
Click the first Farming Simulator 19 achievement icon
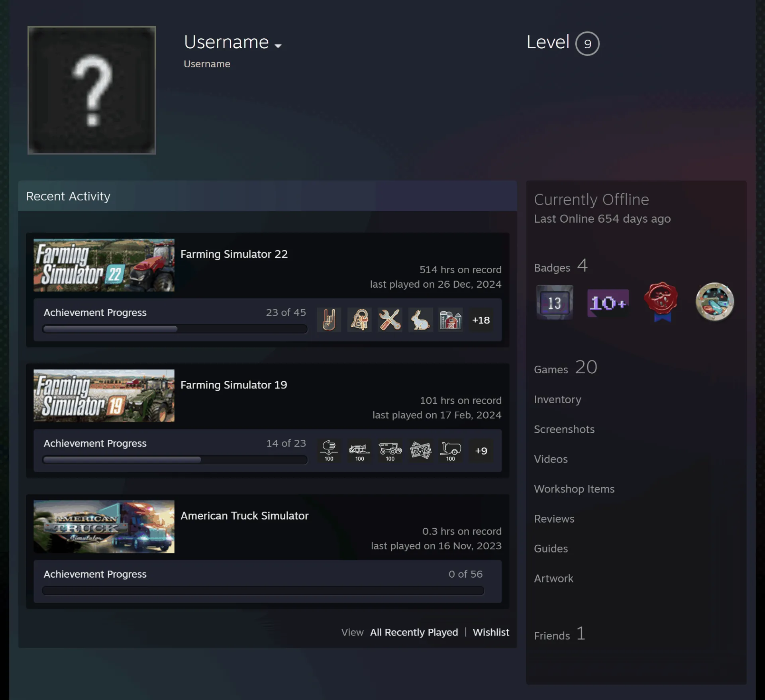[x=329, y=451]
